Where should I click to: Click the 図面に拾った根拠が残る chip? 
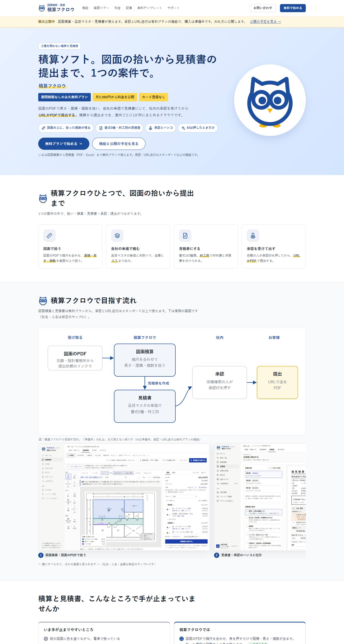tap(66, 128)
